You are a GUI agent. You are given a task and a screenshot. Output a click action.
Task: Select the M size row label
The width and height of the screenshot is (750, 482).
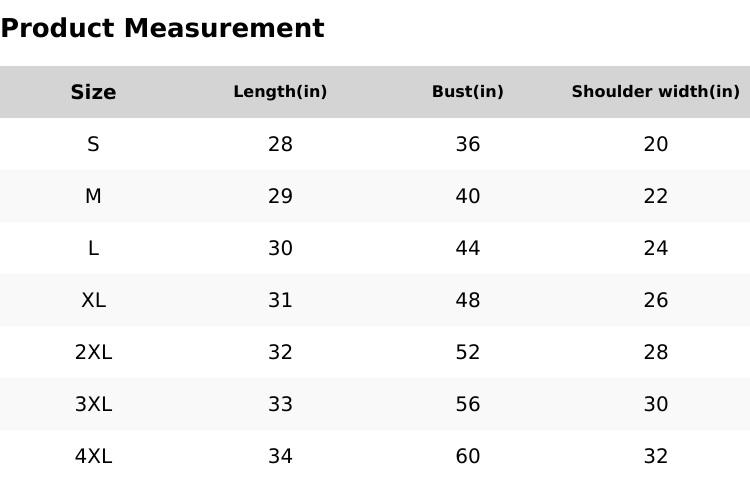tap(93, 196)
